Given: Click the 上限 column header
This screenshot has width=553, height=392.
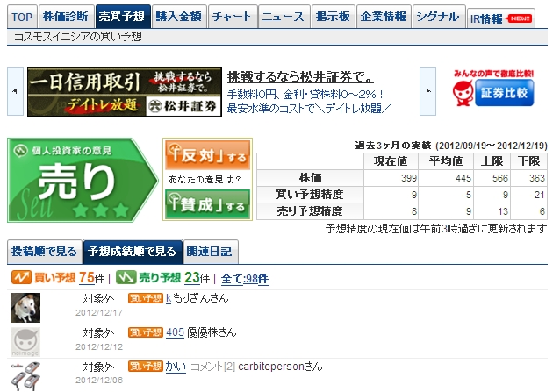Looking at the screenshot, I should pos(492,161).
